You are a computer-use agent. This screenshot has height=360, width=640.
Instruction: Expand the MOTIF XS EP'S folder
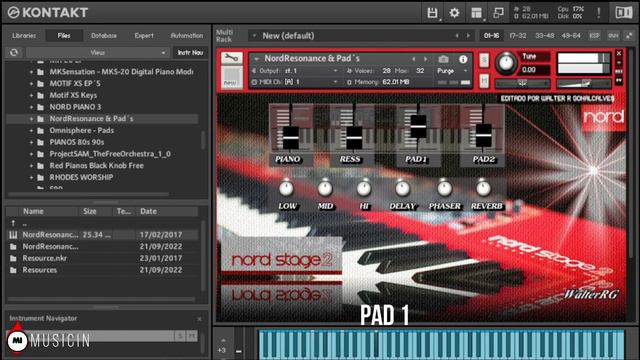pos(31,84)
